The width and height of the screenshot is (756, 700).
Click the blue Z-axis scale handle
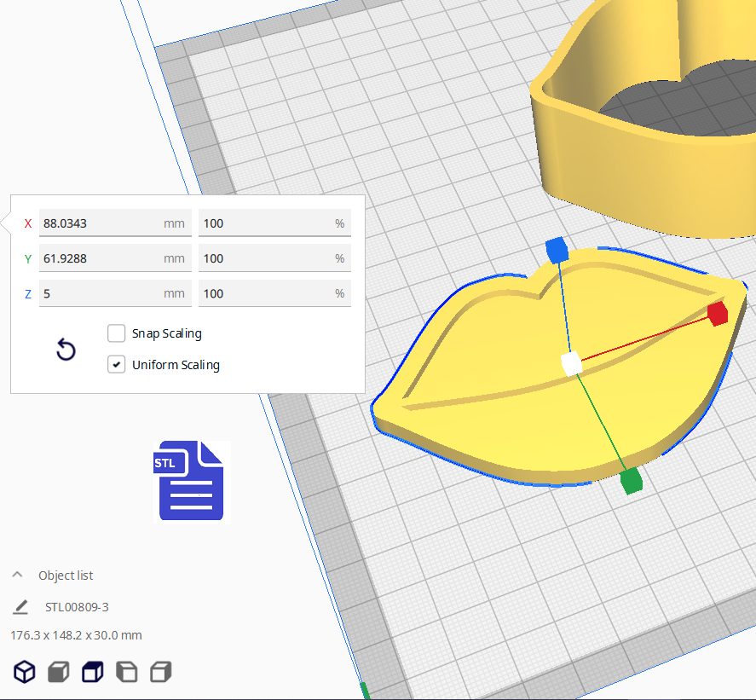[x=556, y=250]
